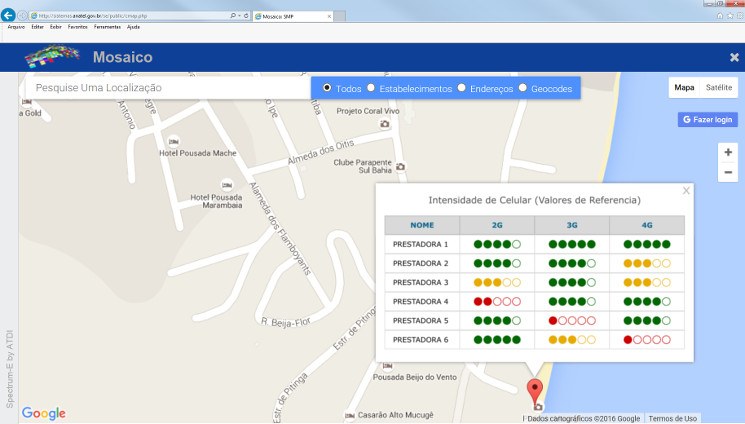Click the refresh icon in address bar
Screen dimensions: 745x424
pyautogui.click(x=246, y=16)
